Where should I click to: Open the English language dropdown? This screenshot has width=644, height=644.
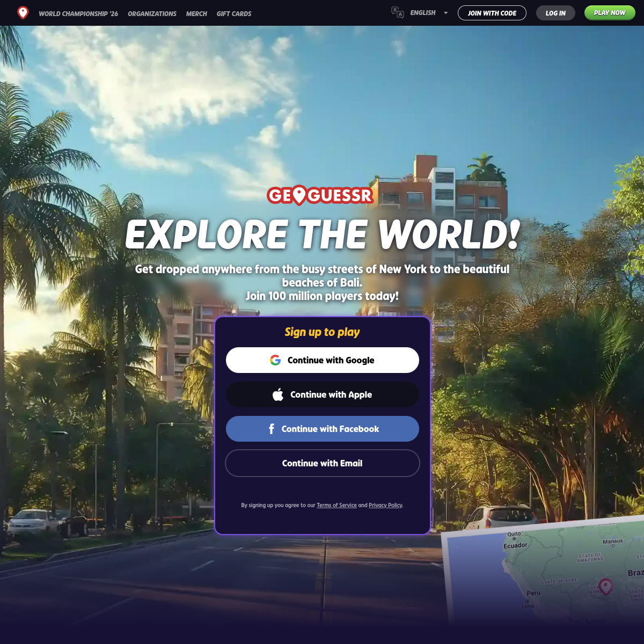[423, 12]
